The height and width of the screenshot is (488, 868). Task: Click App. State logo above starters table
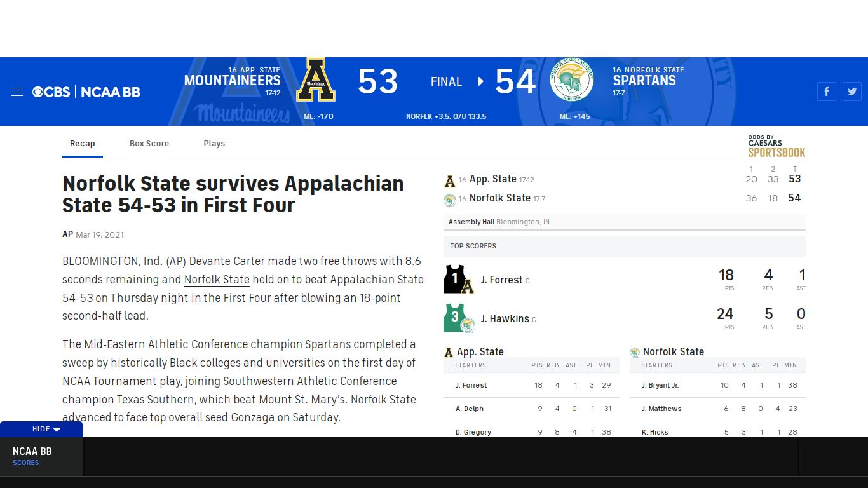coord(449,352)
